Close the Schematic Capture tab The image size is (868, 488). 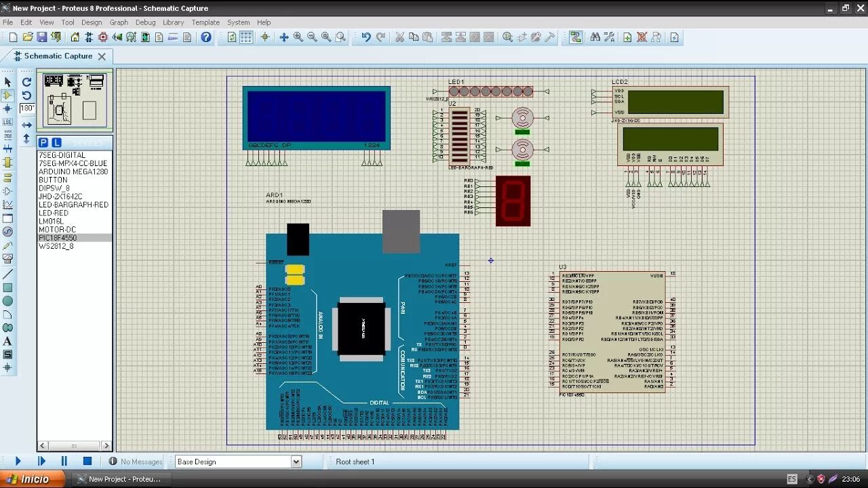tap(102, 56)
